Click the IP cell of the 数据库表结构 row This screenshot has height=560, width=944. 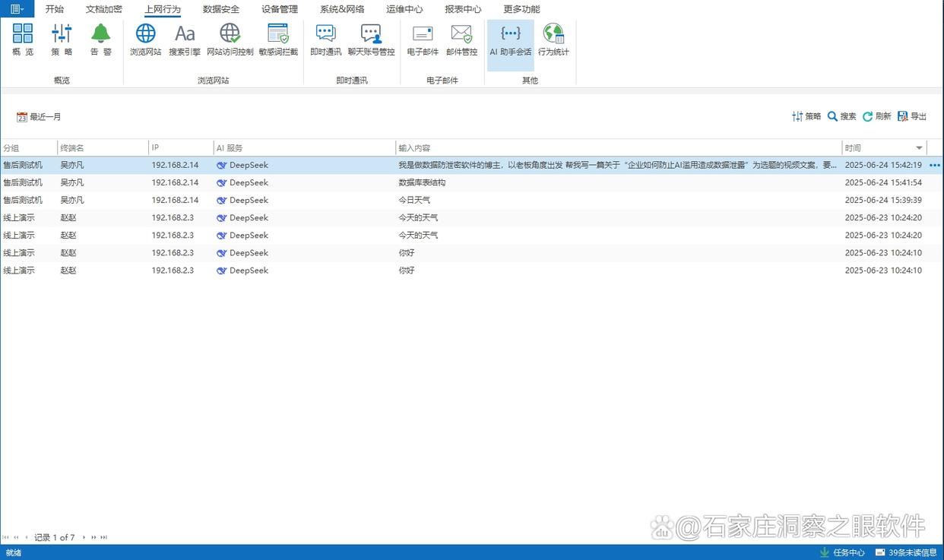pos(175,182)
